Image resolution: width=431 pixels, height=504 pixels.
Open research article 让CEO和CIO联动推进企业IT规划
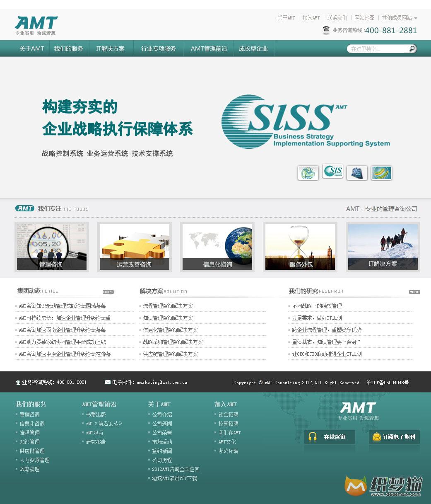(x=327, y=354)
